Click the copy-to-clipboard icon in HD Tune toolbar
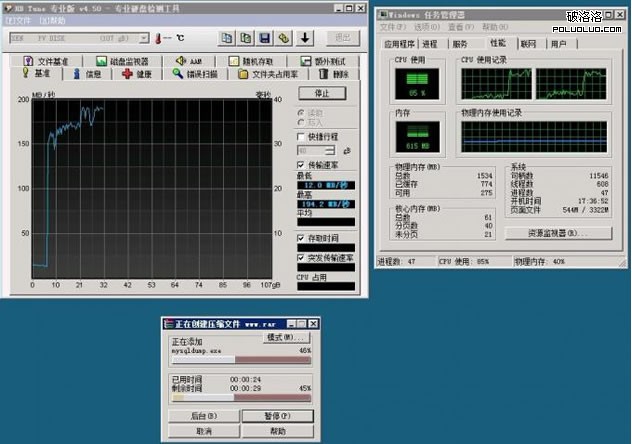This screenshot has width=632, height=444. (x=226, y=37)
